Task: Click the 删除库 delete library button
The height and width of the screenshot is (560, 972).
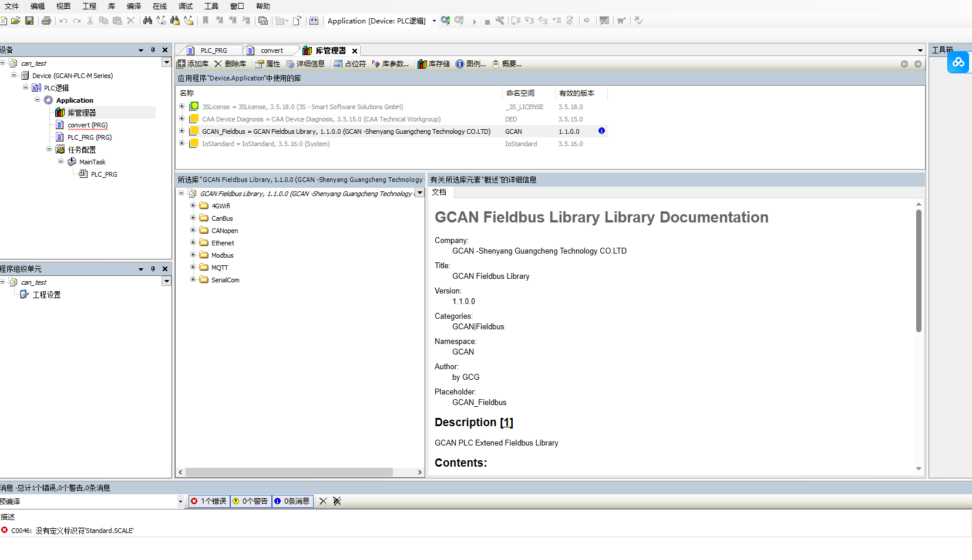Action: point(230,64)
